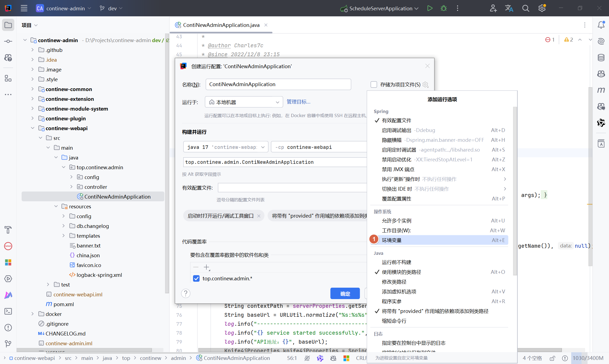Click the memory indicator 1030/3400M
This screenshot has width=609, height=364.
point(588,358)
